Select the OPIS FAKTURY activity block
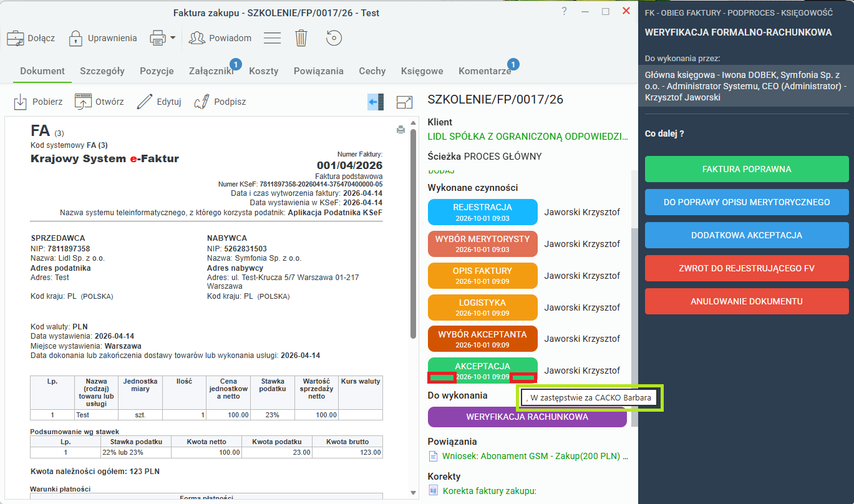This screenshot has width=854, height=504. tap(483, 276)
